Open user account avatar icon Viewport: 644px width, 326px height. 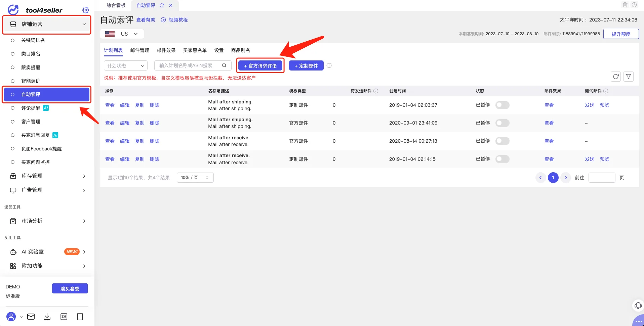pyautogui.click(x=11, y=317)
